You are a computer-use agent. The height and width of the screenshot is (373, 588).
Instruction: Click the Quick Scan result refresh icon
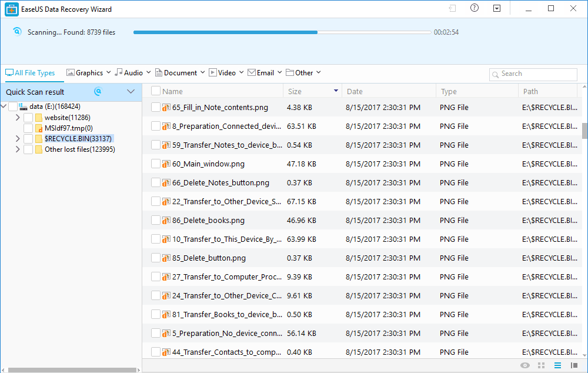tap(98, 92)
